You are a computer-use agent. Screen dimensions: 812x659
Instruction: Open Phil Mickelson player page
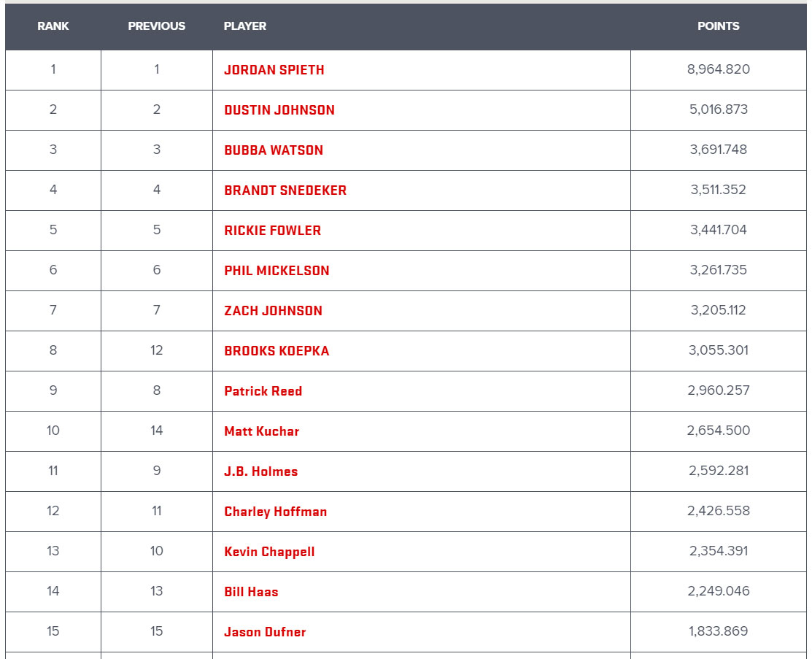coord(277,271)
